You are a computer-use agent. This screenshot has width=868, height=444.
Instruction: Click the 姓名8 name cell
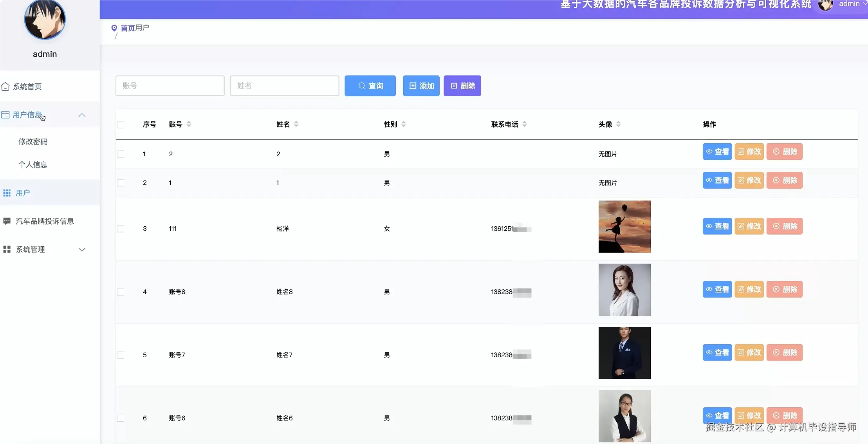point(285,292)
